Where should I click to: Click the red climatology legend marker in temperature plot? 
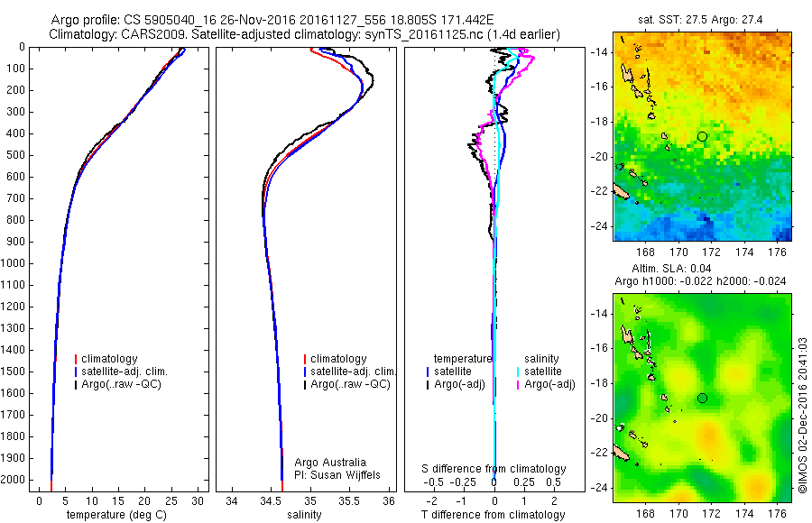coord(76,359)
